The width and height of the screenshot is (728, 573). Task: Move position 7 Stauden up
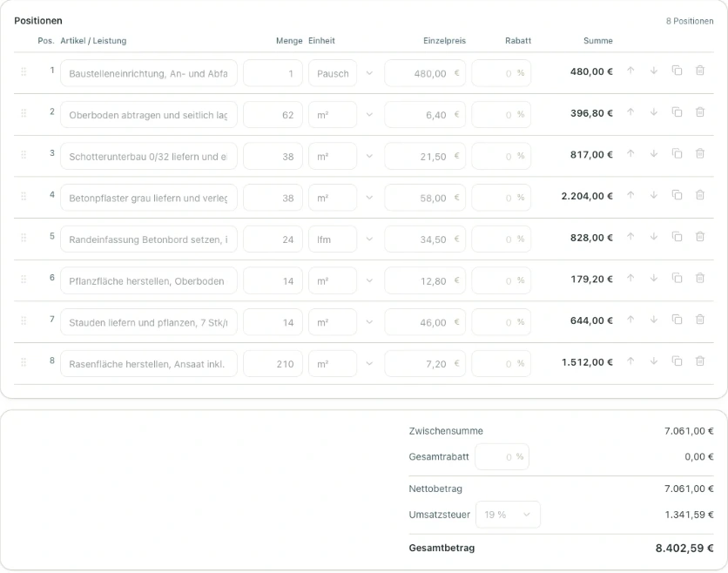click(630, 320)
